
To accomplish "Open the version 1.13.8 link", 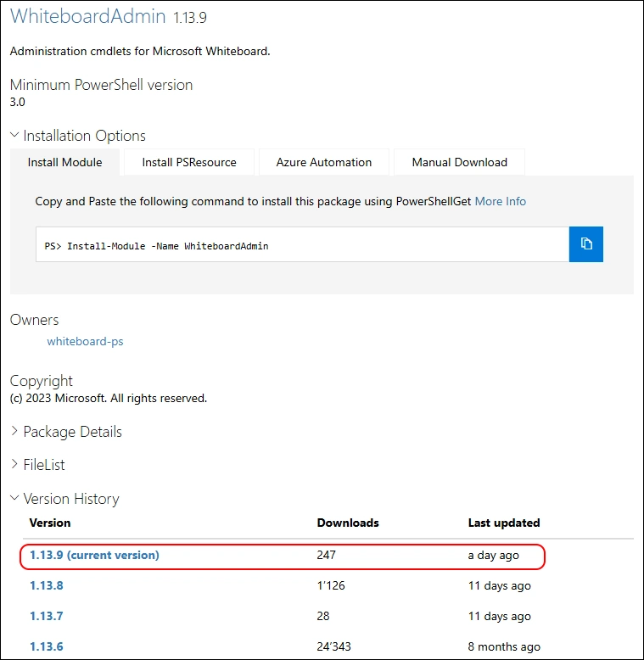I will click(47, 585).
